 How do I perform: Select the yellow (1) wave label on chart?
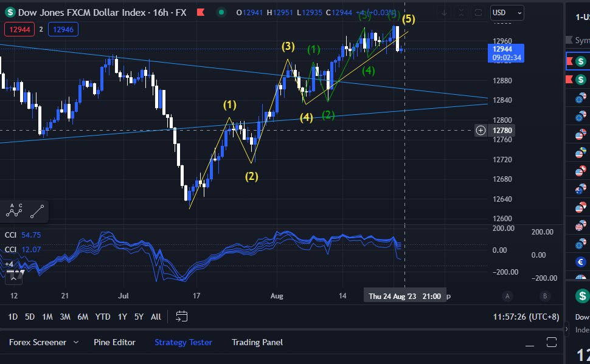pos(230,105)
